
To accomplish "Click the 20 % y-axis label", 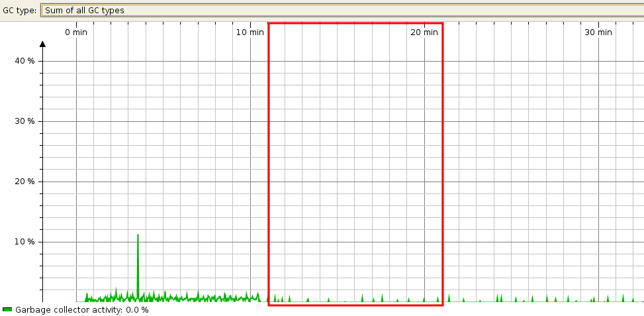I will coord(25,182).
